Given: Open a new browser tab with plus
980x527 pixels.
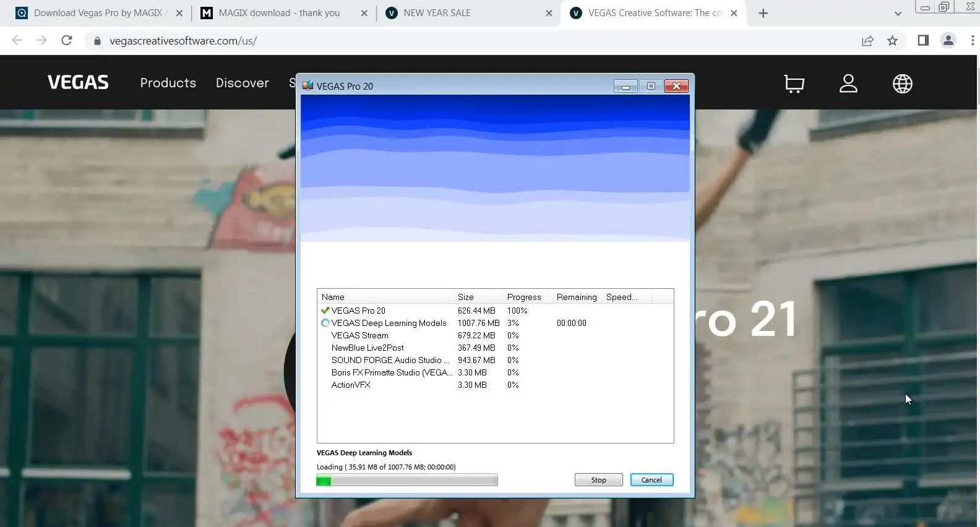Looking at the screenshot, I should pos(763,13).
